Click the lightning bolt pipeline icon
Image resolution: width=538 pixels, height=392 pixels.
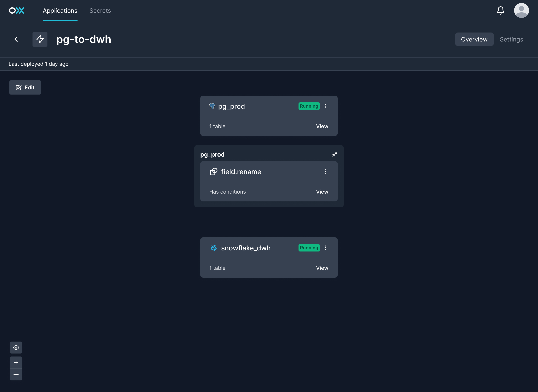40,39
